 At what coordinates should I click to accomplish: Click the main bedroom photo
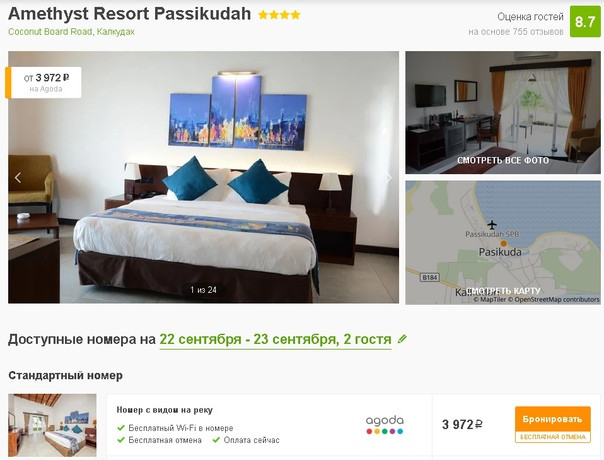(203, 177)
